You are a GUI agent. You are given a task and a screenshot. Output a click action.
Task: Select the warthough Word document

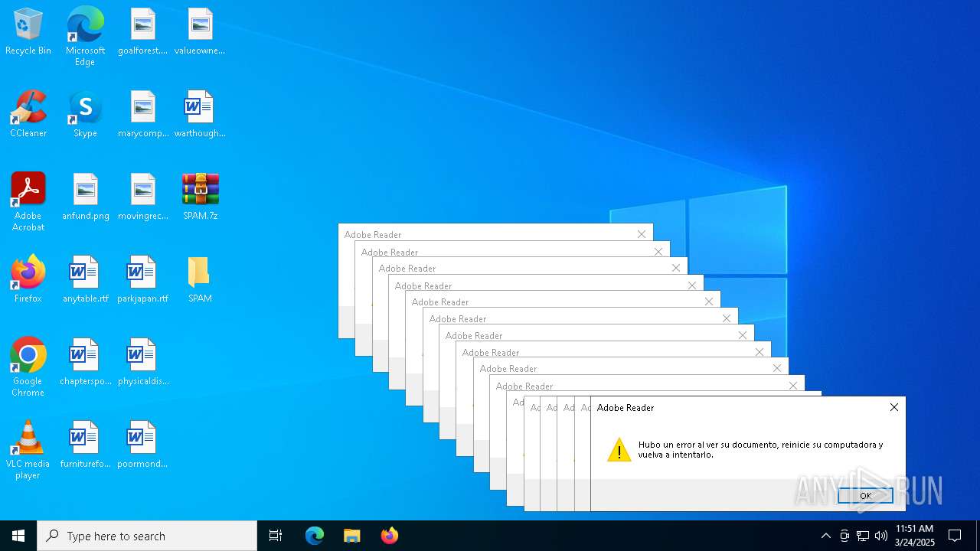coord(200,115)
